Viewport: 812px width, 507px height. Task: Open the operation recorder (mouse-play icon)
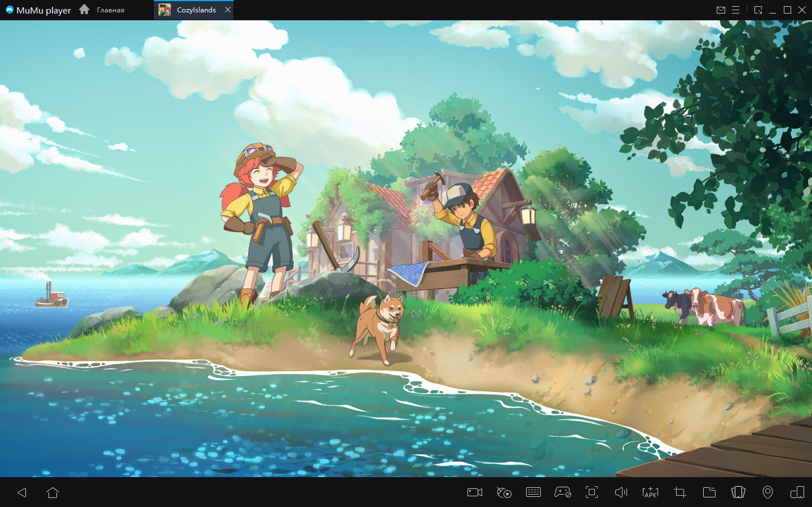(504, 492)
